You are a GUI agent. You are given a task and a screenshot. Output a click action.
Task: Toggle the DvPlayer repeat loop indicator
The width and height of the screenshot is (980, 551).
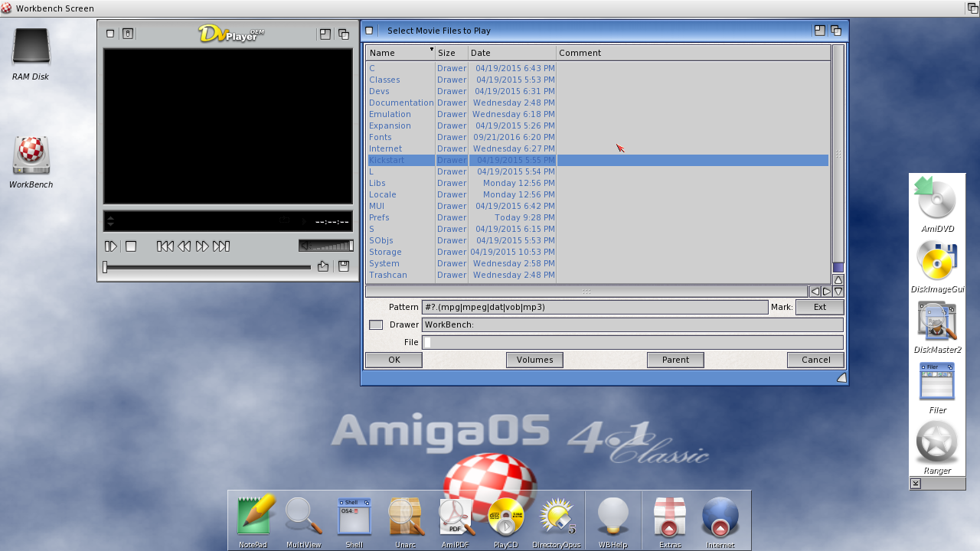point(285,220)
